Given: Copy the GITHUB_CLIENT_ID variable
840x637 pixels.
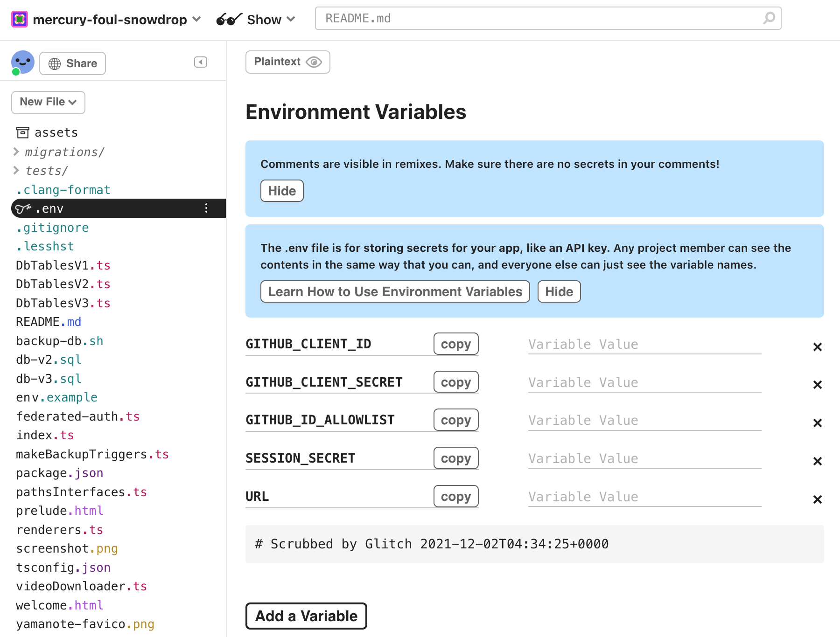Looking at the screenshot, I should [x=456, y=344].
